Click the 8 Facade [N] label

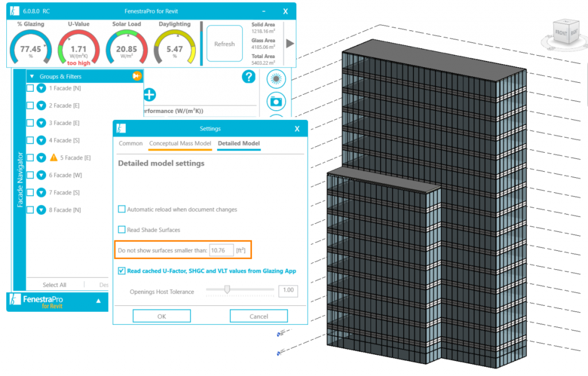65,210
